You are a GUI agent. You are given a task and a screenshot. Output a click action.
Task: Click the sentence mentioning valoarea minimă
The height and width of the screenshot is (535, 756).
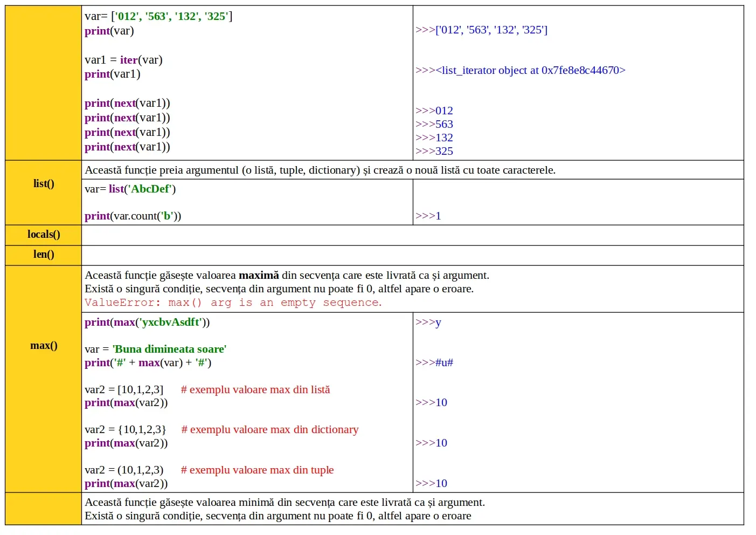click(x=285, y=502)
